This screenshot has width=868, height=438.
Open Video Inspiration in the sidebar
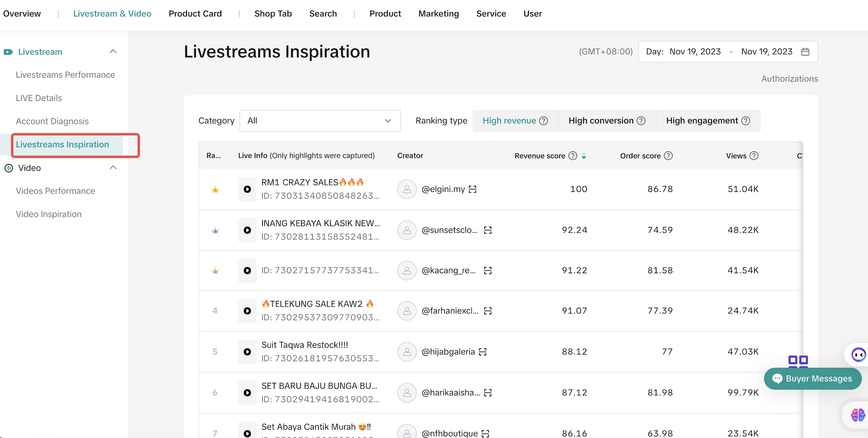[x=49, y=214]
